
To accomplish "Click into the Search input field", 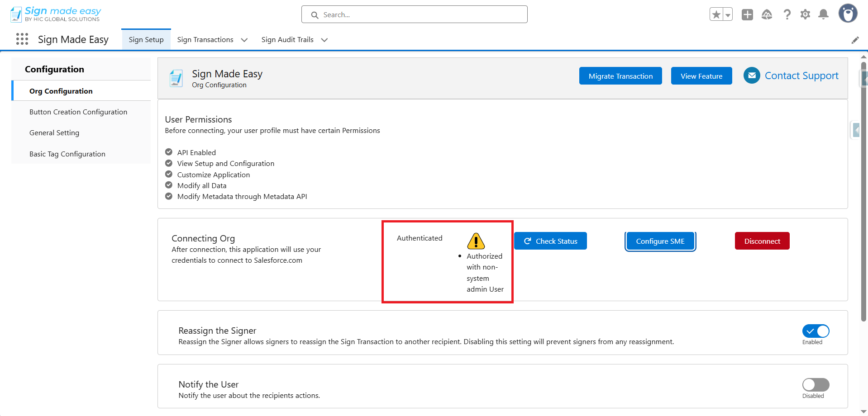I will click(421, 15).
